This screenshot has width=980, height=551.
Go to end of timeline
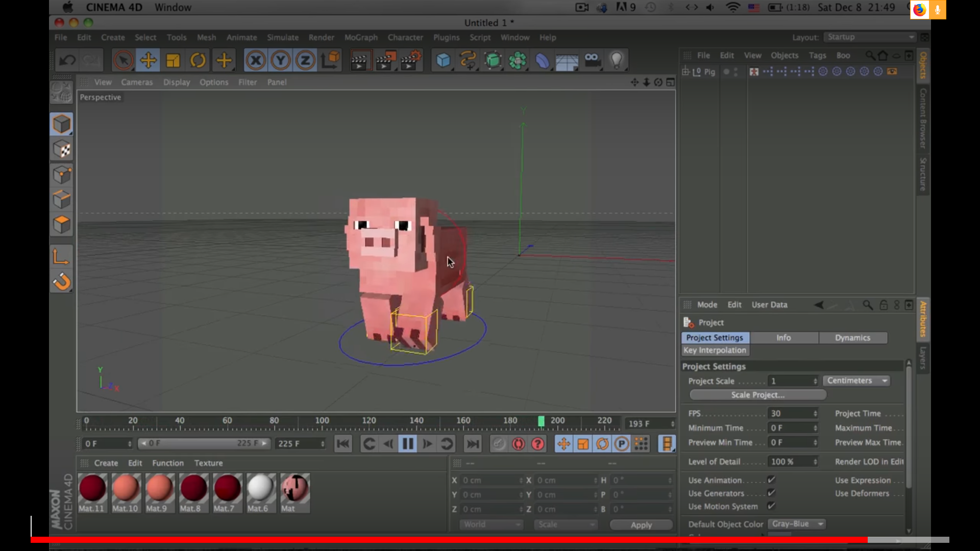(473, 444)
